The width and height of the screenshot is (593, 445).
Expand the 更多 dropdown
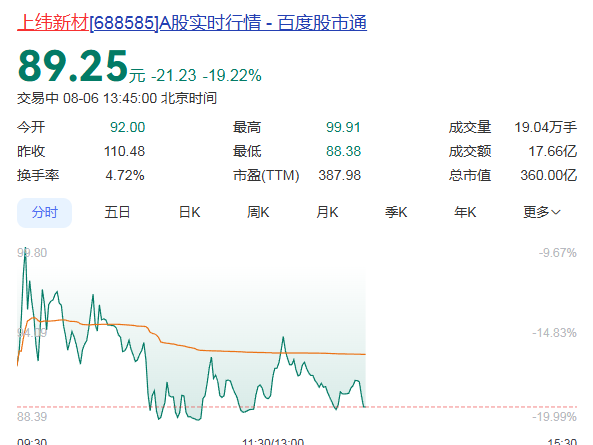coord(542,212)
